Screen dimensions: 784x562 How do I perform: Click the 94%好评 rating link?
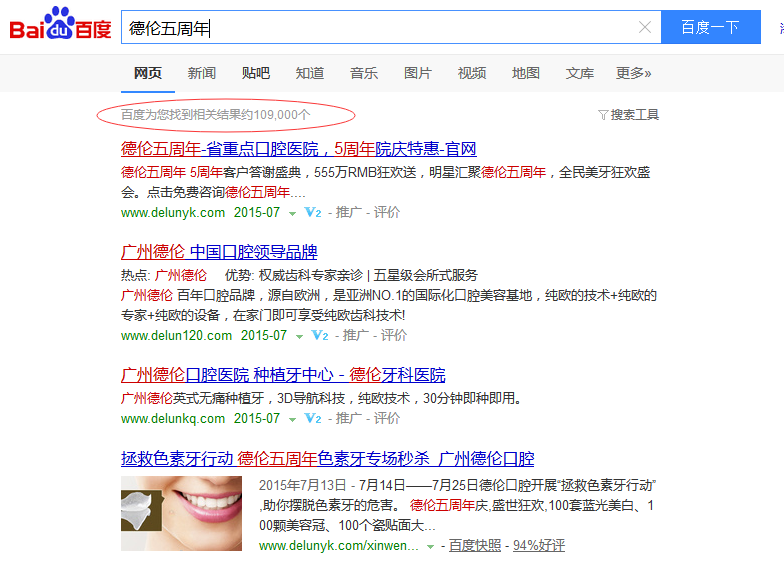pyautogui.click(x=539, y=546)
